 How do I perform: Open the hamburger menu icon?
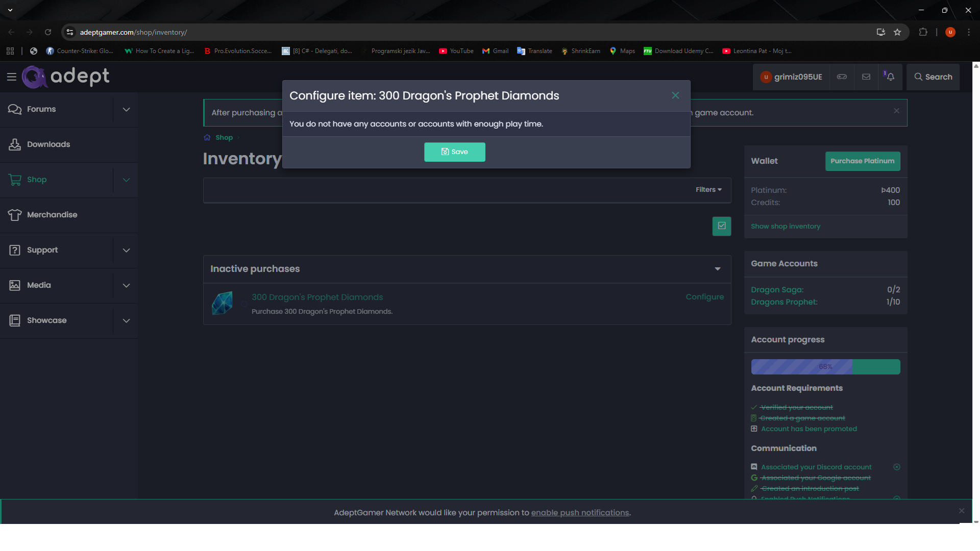[x=12, y=77]
